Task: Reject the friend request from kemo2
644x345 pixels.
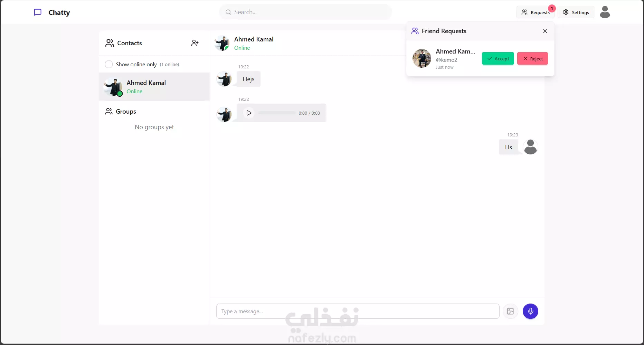Action: pos(532,59)
